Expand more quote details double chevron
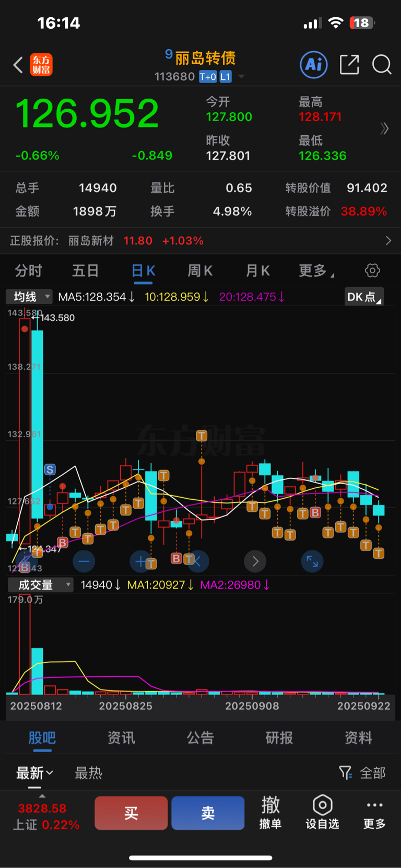 385,128
